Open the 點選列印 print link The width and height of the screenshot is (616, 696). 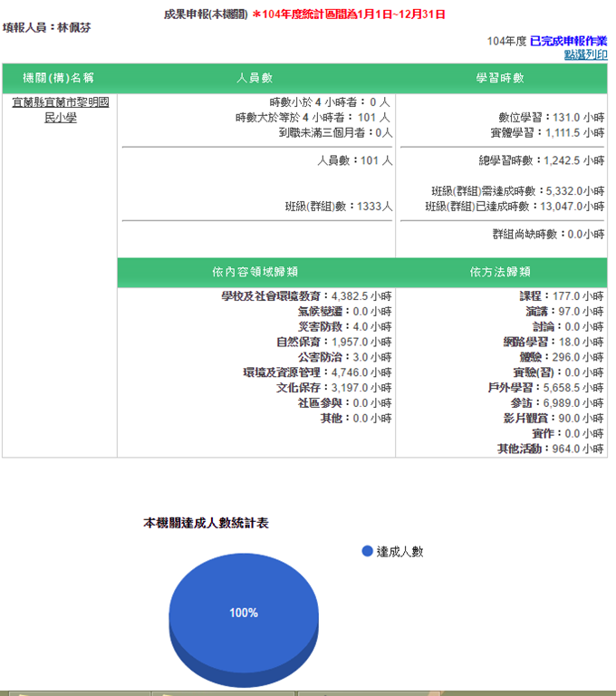pos(585,54)
